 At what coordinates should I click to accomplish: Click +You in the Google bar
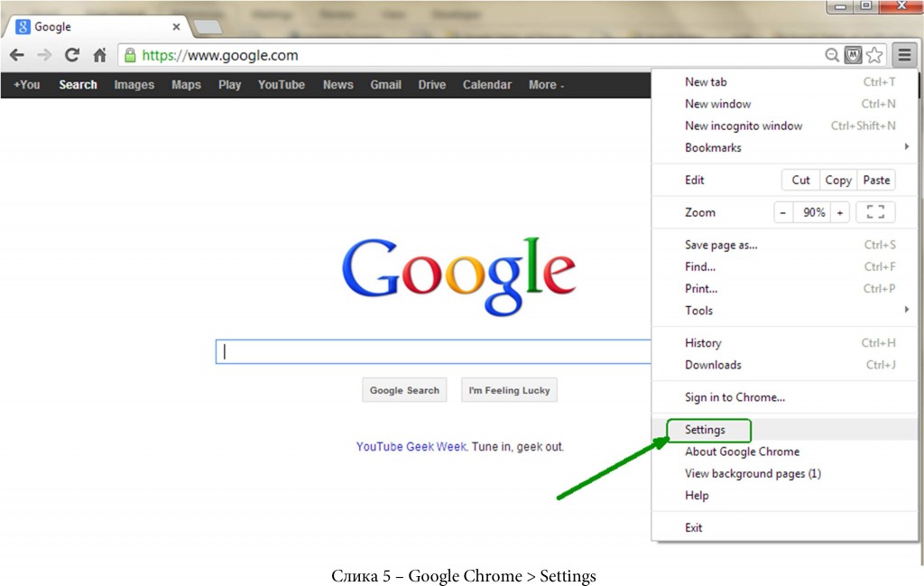tap(27, 85)
